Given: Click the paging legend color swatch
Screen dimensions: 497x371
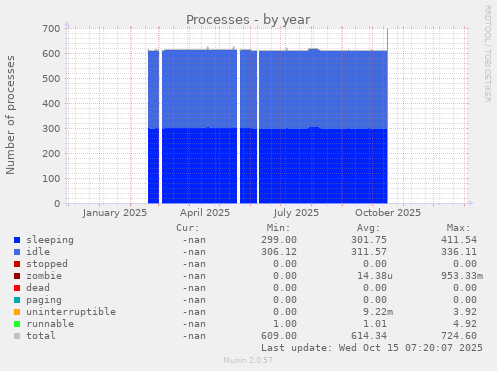Looking at the screenshot, I should pyautogui.click(x=17, y=300).
